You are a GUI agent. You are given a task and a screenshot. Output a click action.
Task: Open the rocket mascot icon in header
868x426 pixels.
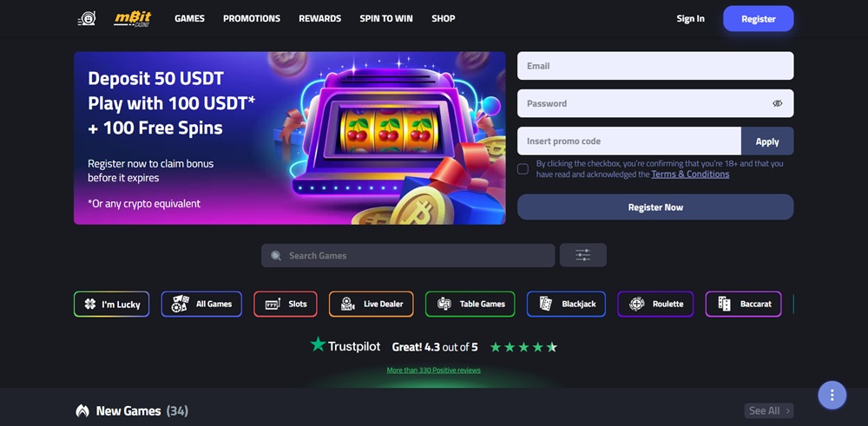[x=86, y=18]
